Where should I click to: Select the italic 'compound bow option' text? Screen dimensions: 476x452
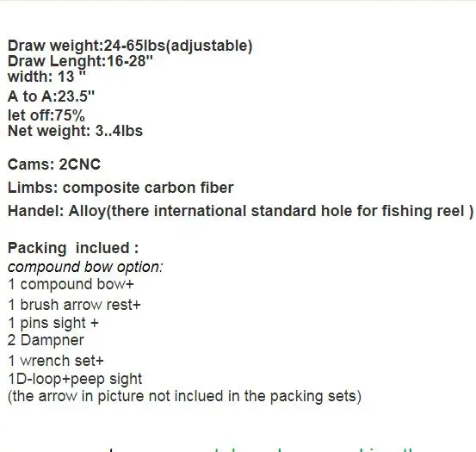[85, 267]
